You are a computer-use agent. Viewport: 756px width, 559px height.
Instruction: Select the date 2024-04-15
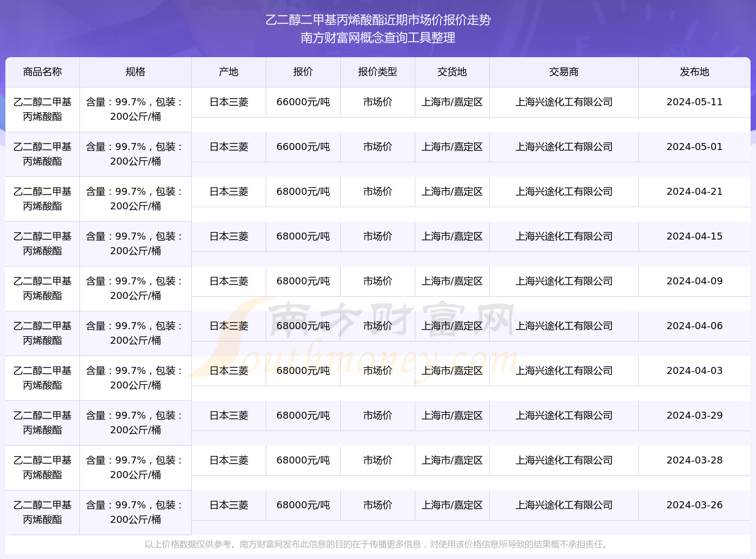click(x=694, y=236)
